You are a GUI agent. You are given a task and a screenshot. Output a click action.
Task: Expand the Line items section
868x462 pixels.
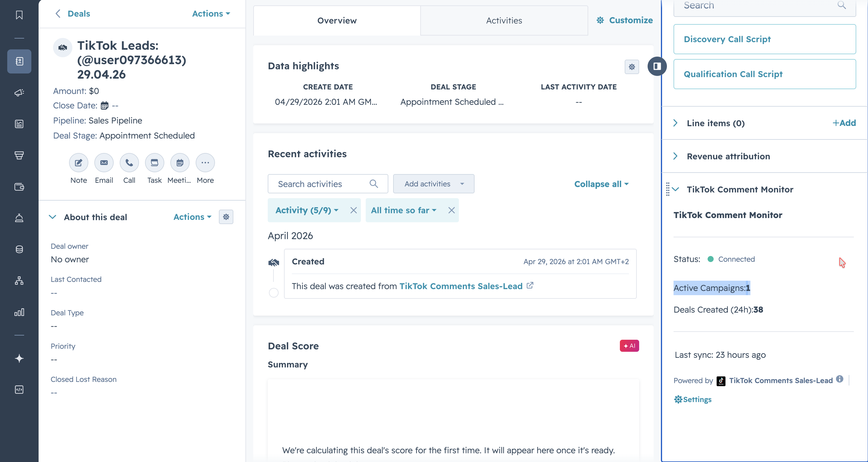pyautogui.click(x=675, y=123)
